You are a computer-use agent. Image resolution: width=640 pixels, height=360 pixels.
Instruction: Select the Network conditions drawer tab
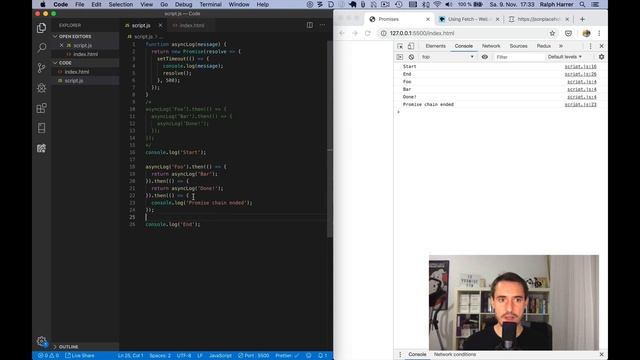pyautogui.click(x=455, y=354)
